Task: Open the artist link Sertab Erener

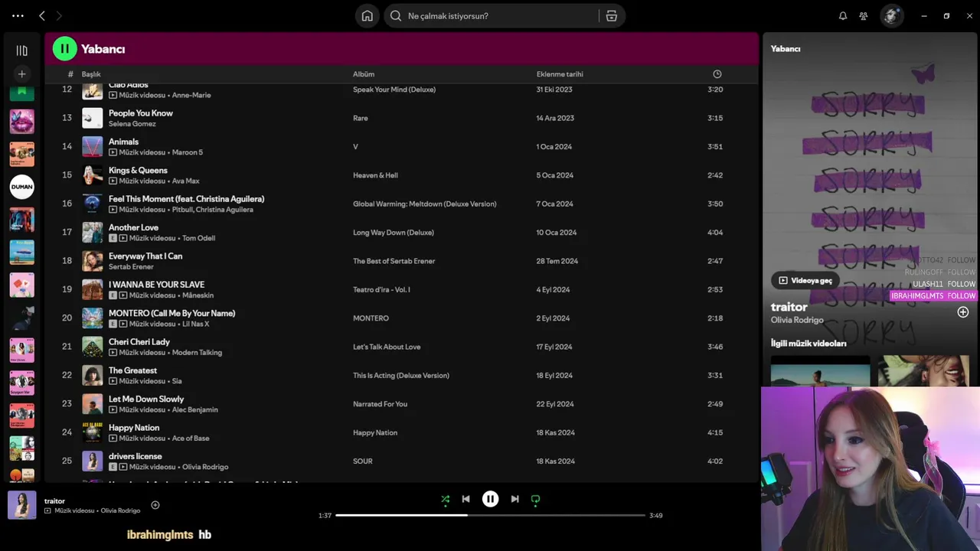Action: (x=131, y=267)
